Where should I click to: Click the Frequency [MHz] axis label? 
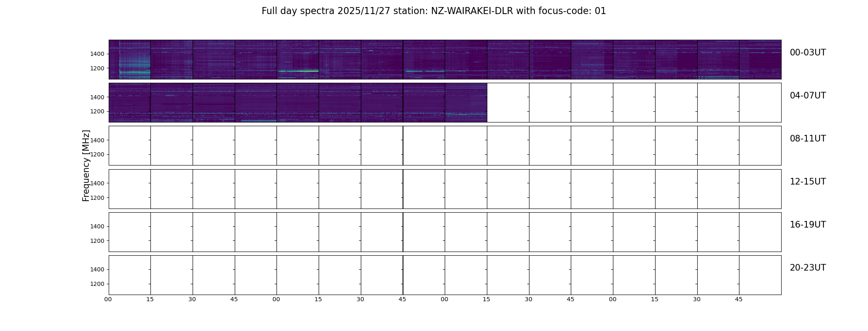click(x=86, y=165)
